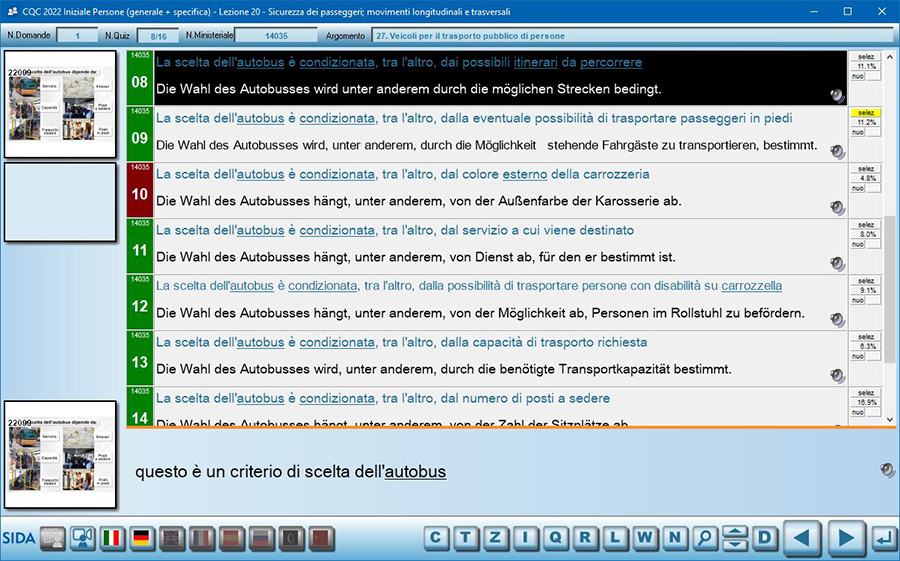Go to previous question with left arrow
This screenshot has width=900, height=561.
(x=801, y=538)
